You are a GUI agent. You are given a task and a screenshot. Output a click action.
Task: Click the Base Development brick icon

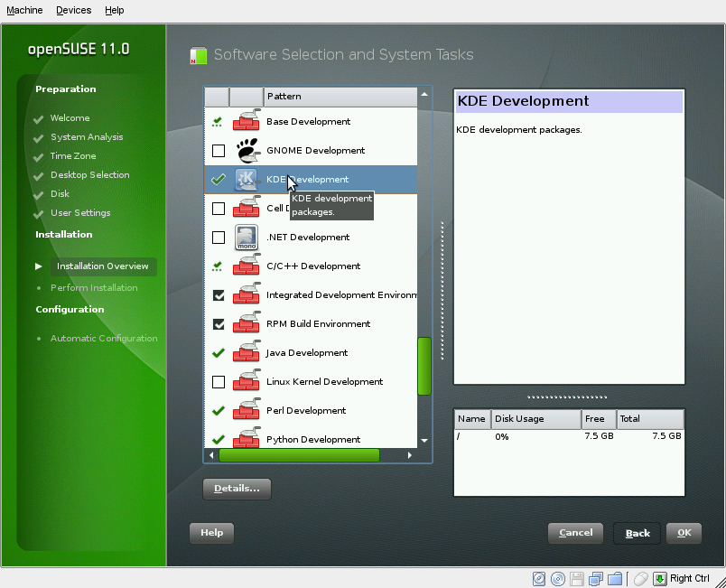pos(247,121)
